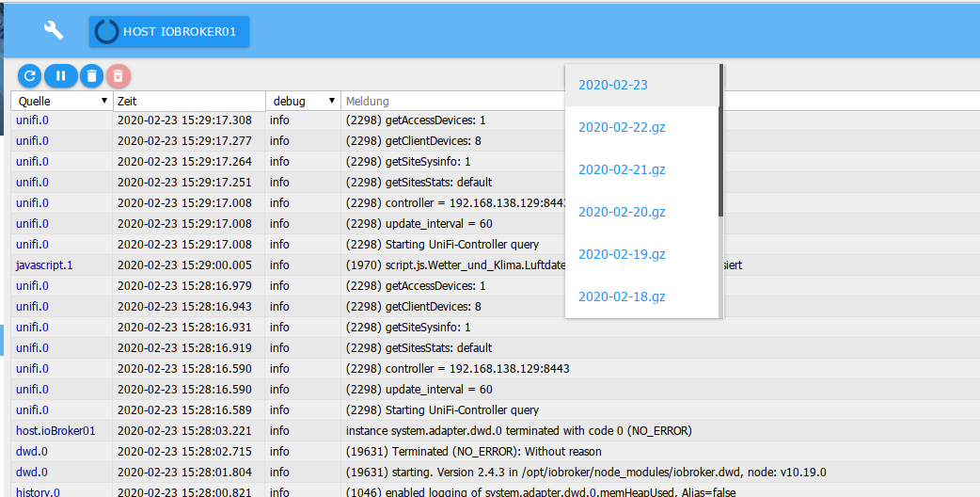Open the debug severity level dropdown
Image resolution: width=980 pixels, height=497 pixels.
303,101
